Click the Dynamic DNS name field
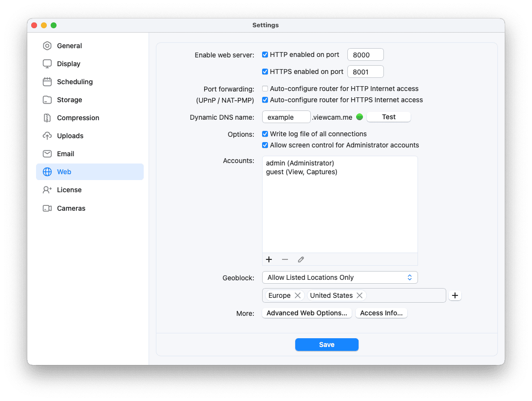This screenshot has width=532, height=401. click(x=286, y=117)
